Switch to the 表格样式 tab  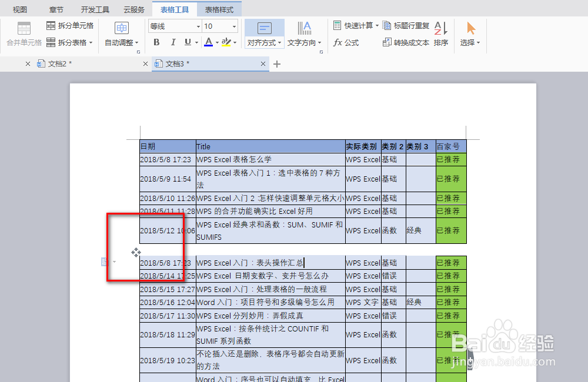pyautogui.click(x=219, y=10)
